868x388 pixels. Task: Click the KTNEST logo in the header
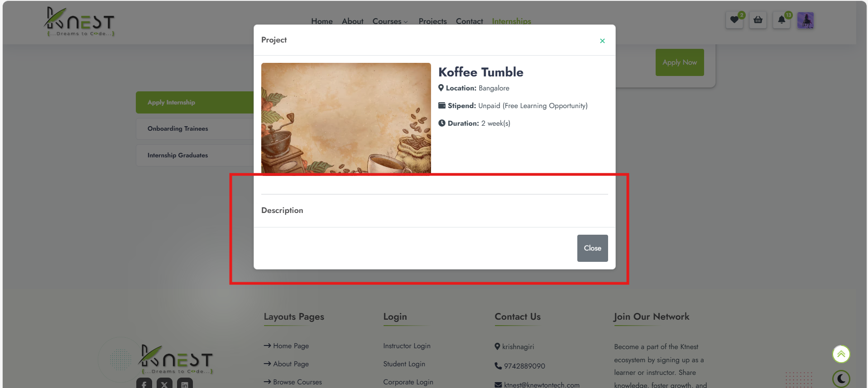pos(80,22)
